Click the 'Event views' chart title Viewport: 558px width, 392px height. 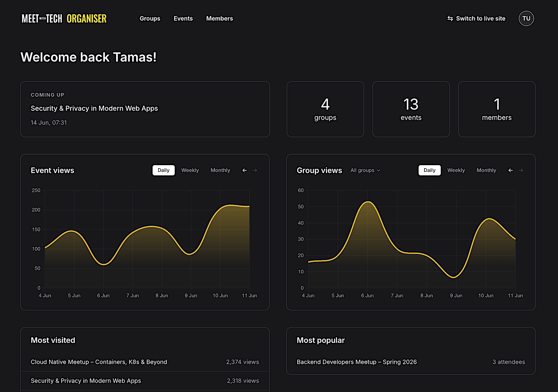pyautogui.click(x=52, y=170)
